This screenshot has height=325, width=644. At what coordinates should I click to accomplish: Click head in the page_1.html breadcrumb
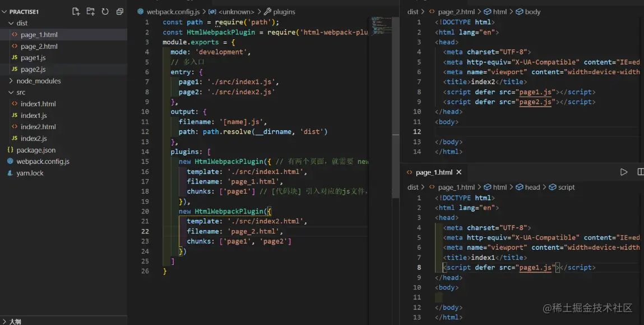point(532,187)
